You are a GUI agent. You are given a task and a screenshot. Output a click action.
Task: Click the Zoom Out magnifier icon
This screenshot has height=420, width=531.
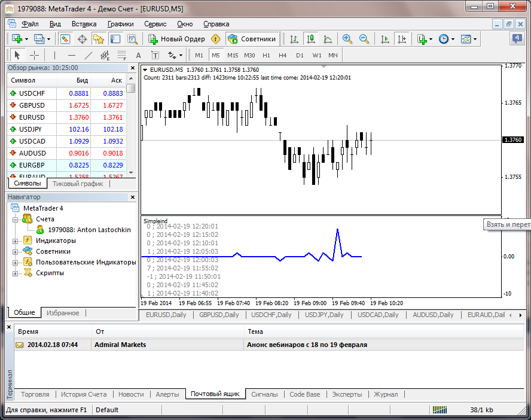click(364, 39)
